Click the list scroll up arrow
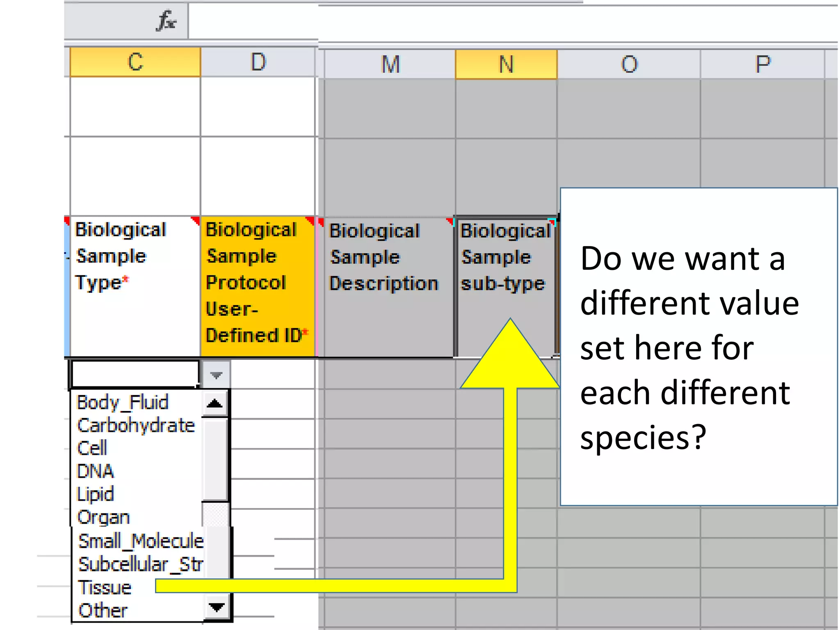This screenshot has height=630, width=840. point(215,404)
